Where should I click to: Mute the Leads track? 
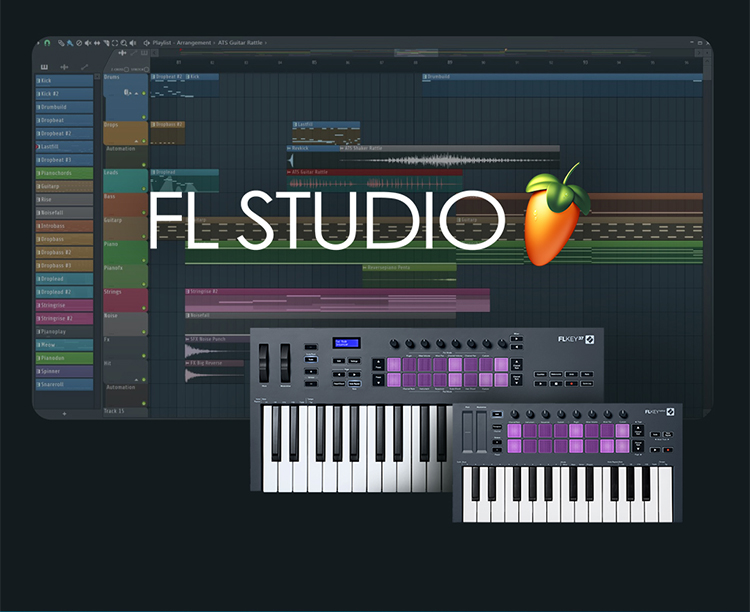(x=143, y=189)
